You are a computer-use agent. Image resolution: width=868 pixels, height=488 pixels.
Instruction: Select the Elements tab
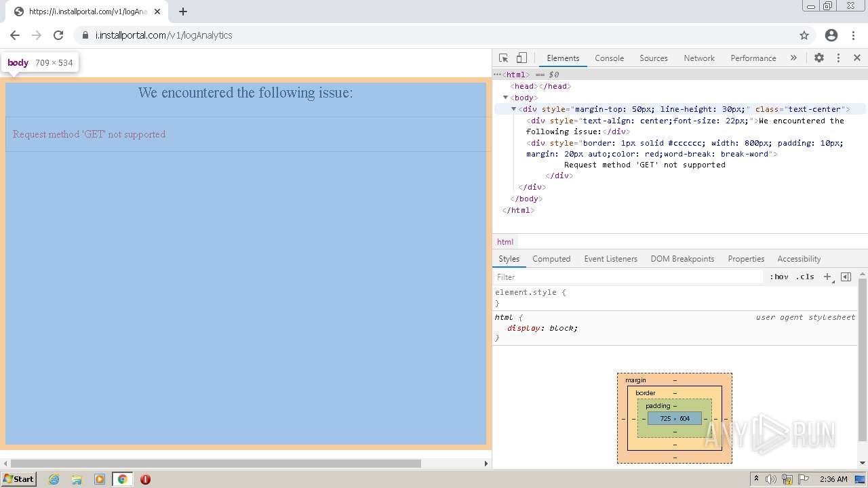563,58
